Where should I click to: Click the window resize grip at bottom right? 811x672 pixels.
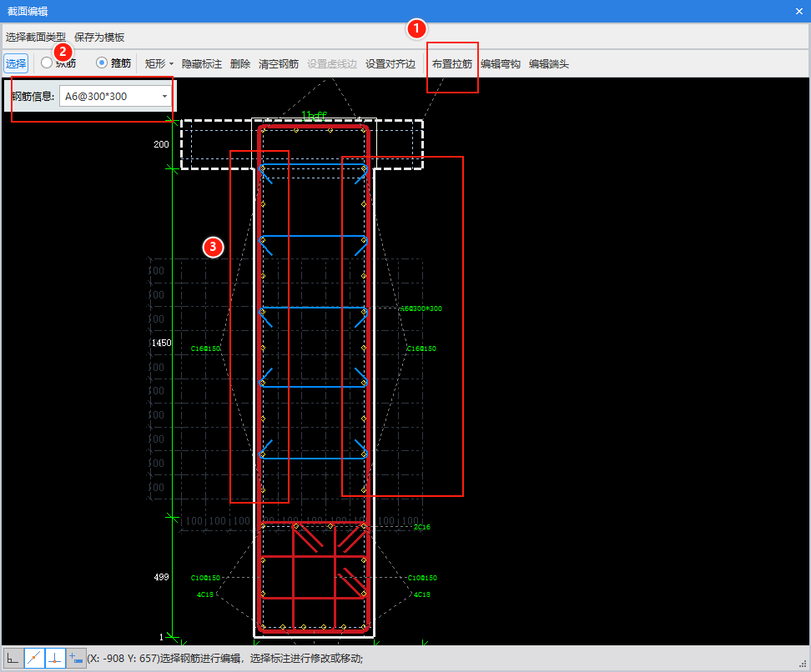(x=803, y=664)
